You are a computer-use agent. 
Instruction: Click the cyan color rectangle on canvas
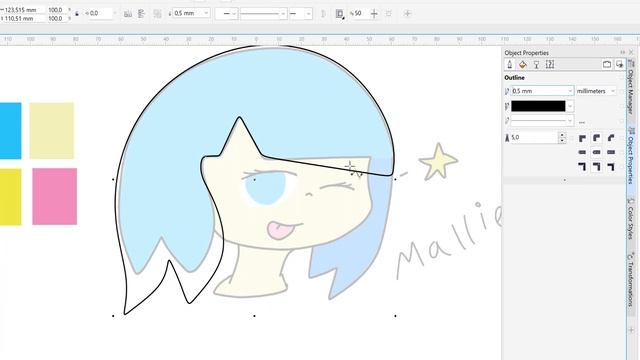pyautogui.click(x=11, y=131)
